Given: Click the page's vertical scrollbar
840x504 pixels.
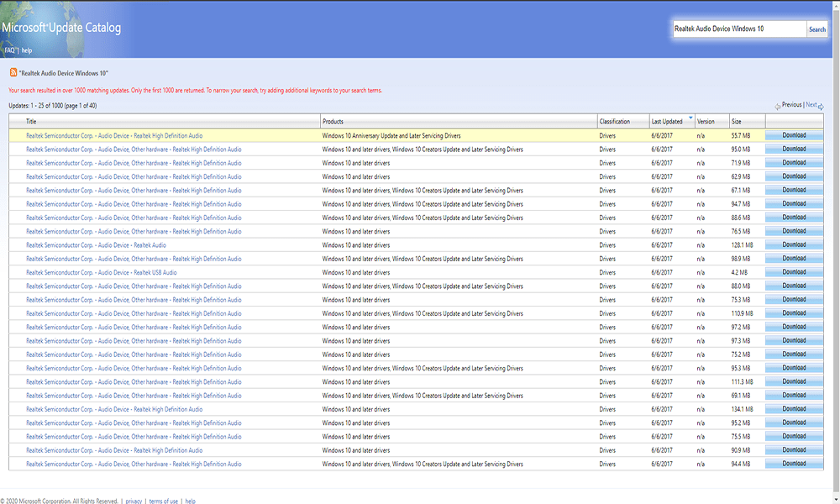Looking at the screenshot, I should tap(837, 252).
